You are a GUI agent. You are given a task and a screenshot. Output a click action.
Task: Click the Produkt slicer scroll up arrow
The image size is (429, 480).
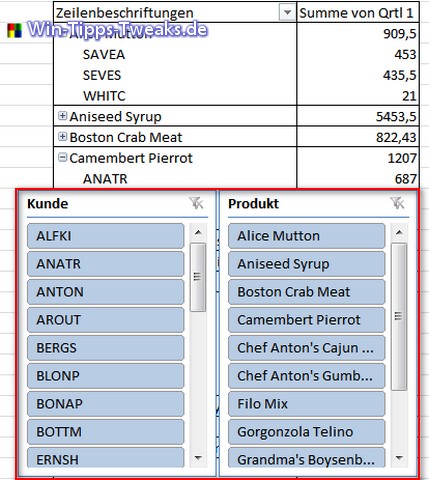[399, 232]
